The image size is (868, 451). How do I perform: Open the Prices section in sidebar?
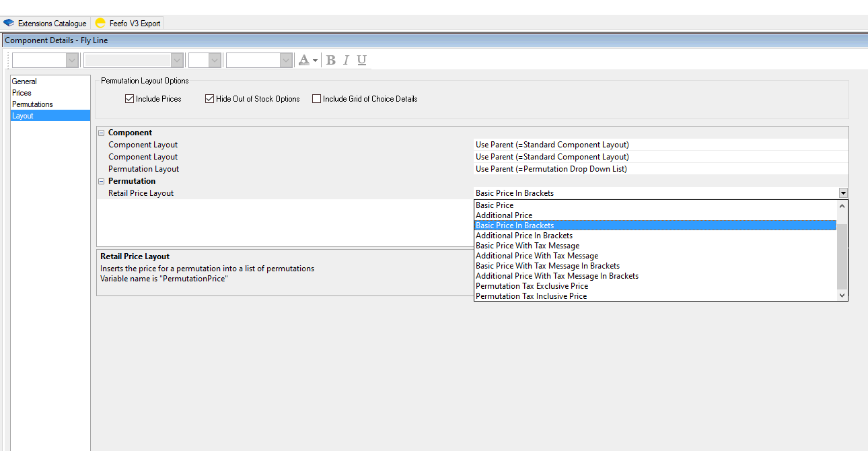pyautogui.click(x=22, y=93)
